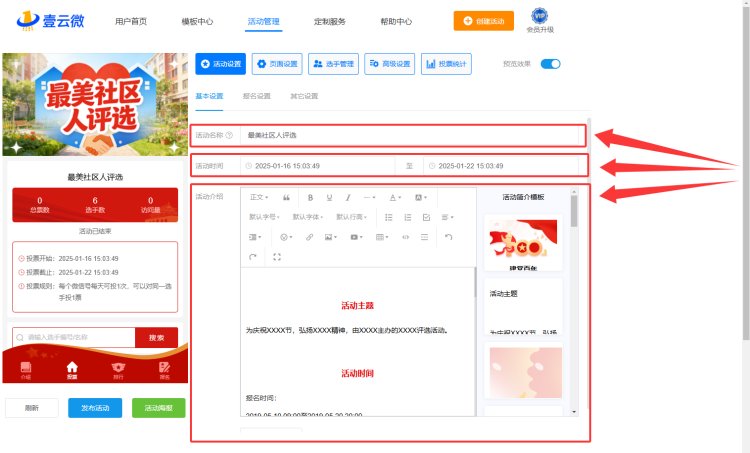The height and width of the screenshot is (453, 750).
Task: Open insert video dropdown
Action: tap(356, 237)
